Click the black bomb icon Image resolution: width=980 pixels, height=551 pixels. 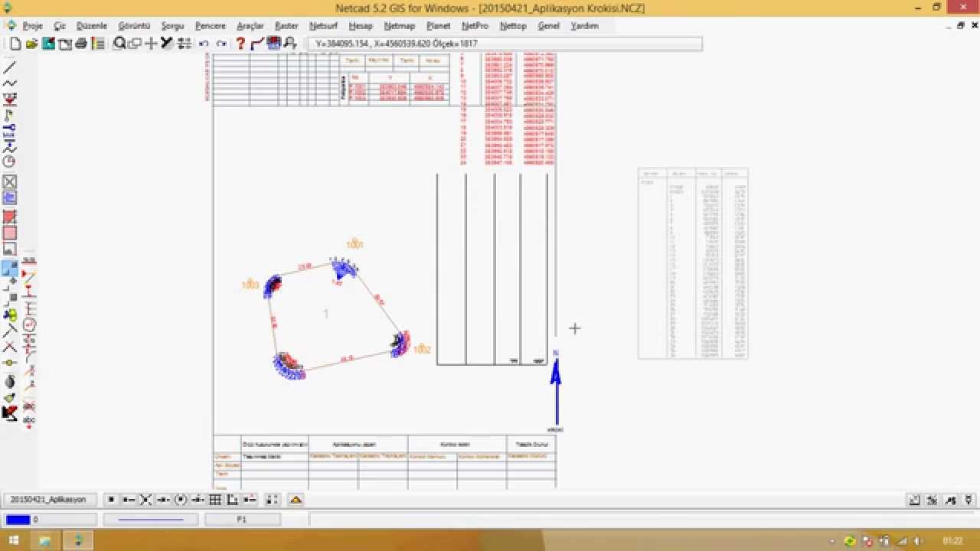coord(9,381)
